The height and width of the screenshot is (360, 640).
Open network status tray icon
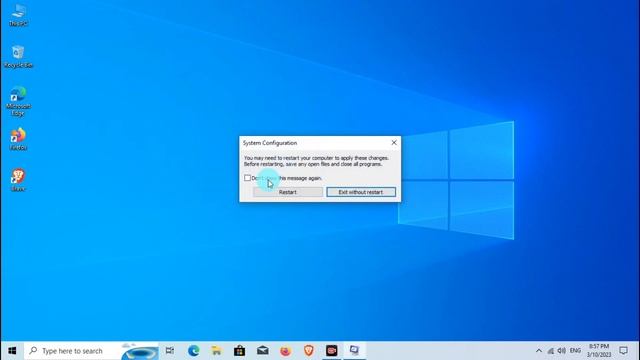click(x=551, y=351)
